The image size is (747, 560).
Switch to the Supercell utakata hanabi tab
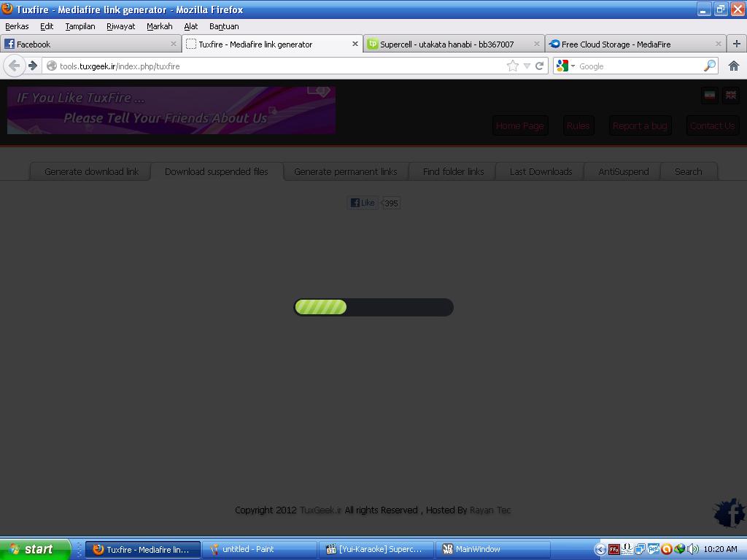(x=454, y=44)
